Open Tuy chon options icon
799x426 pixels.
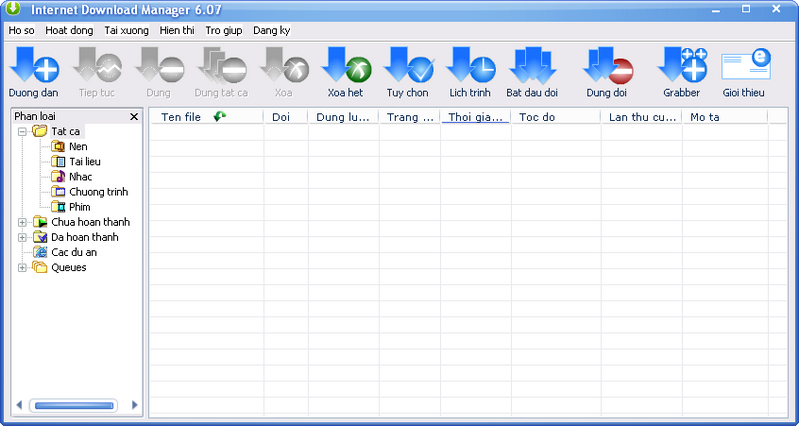407,68
